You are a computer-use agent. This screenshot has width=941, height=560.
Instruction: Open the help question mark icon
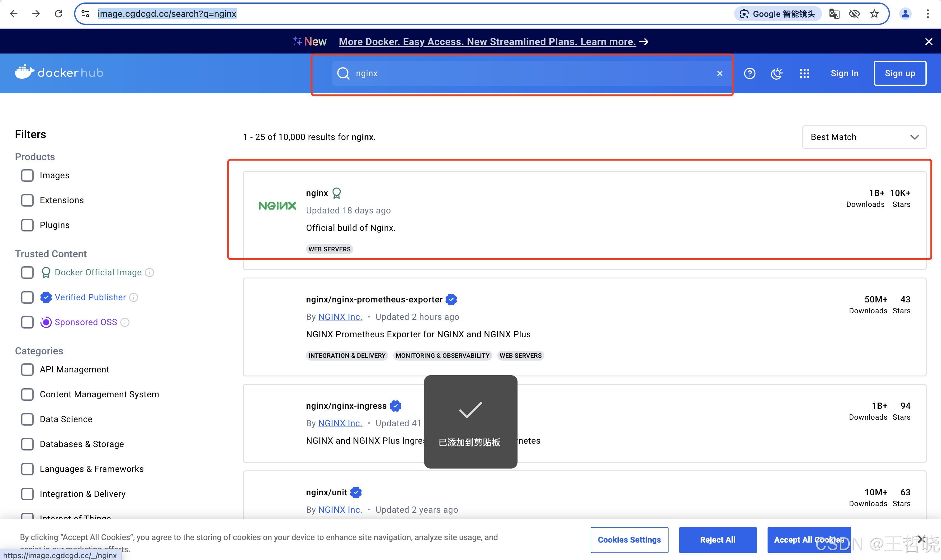[749, 73]
